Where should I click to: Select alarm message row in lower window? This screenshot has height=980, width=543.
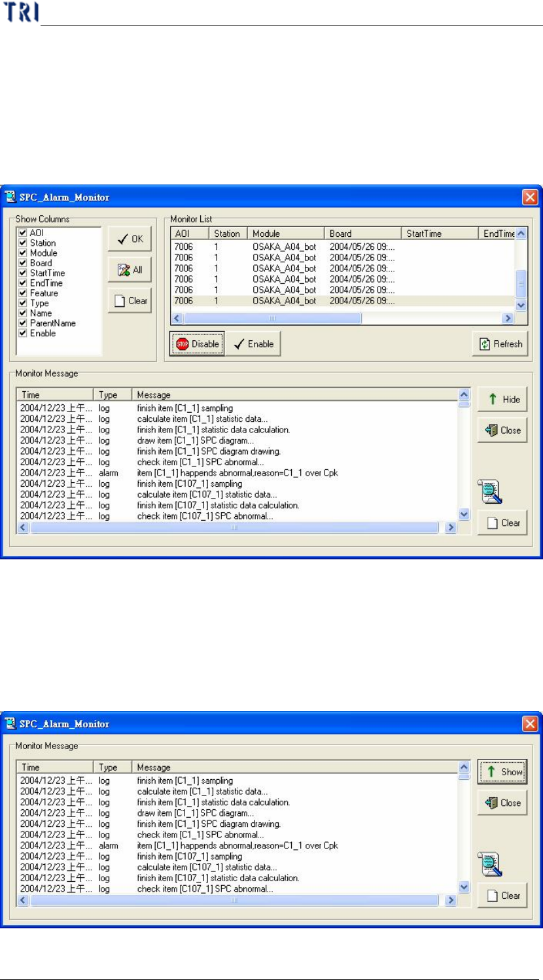(237, 845)
